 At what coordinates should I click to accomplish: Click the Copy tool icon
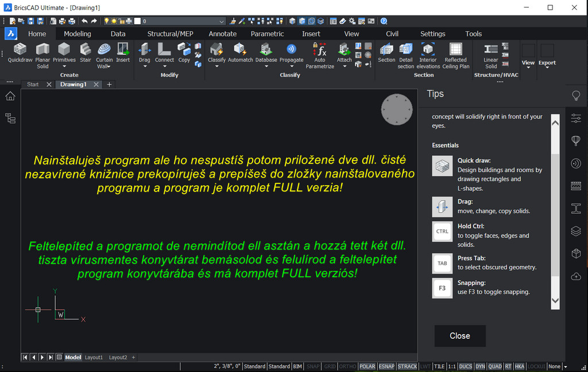tap(184, 52)
